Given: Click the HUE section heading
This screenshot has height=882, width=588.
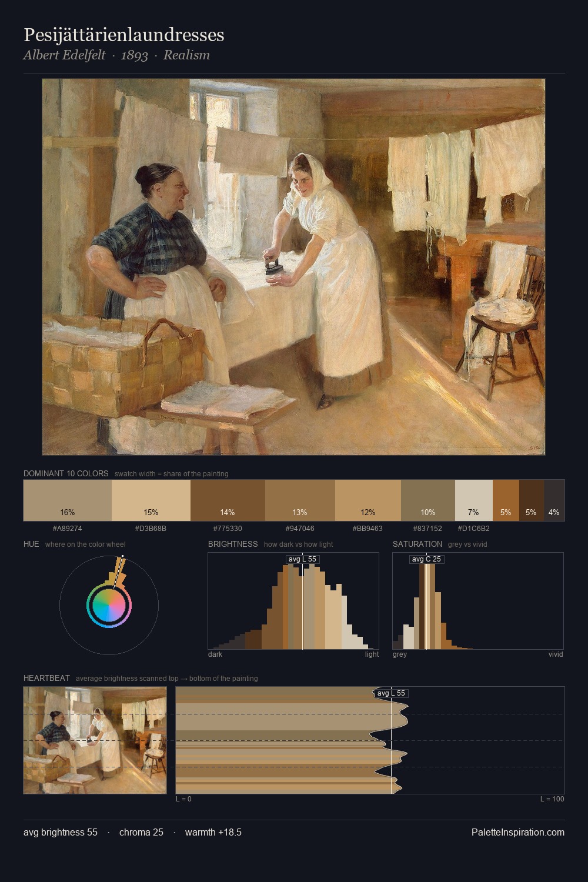Looking at the screenshot, I should tap(31, 544).
